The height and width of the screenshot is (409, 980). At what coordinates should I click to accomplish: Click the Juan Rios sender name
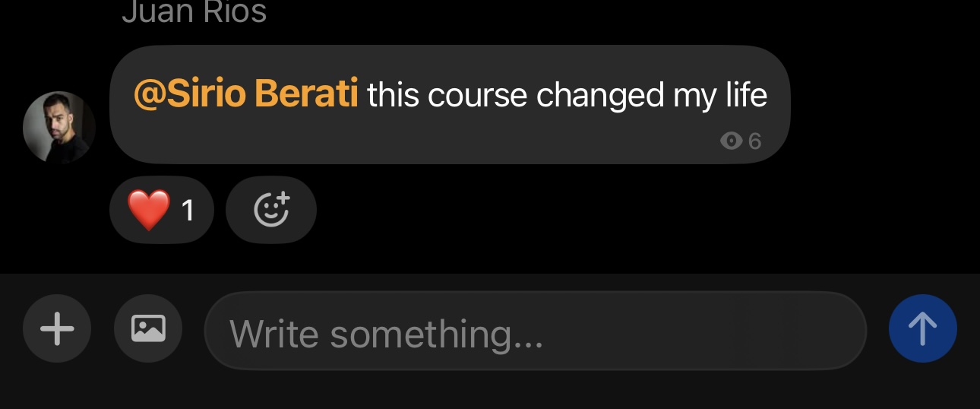coord(194,11)
